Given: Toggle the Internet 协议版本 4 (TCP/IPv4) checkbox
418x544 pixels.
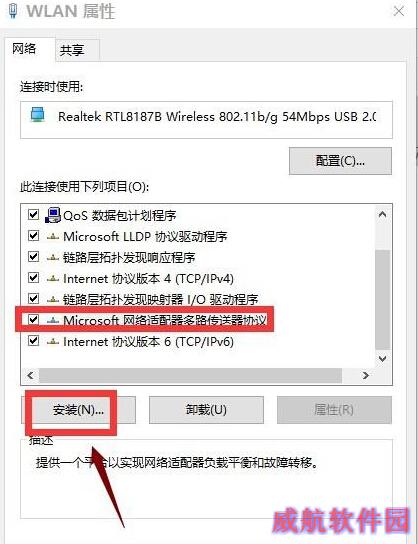Looking at the screenshot, I should [x=33, y=278].
